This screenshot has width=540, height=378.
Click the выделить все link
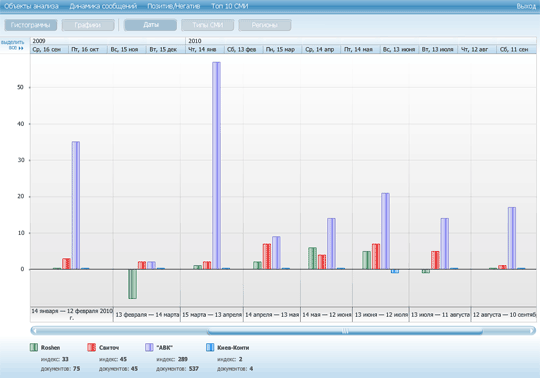pyautogui.click(x=13, y=45)
